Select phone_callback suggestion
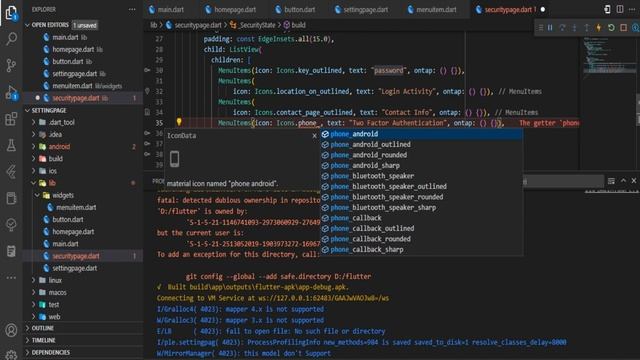 point(421,218)
